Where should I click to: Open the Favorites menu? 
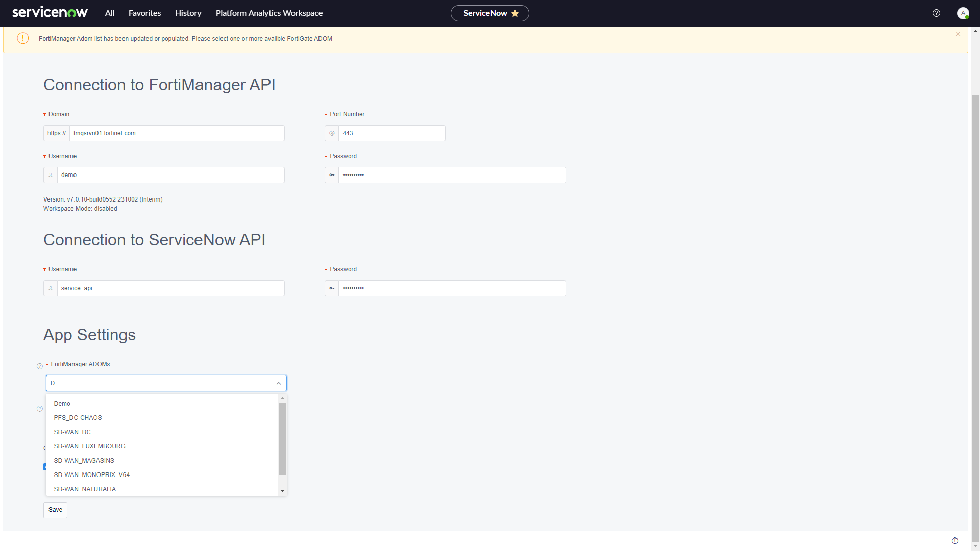144,13
